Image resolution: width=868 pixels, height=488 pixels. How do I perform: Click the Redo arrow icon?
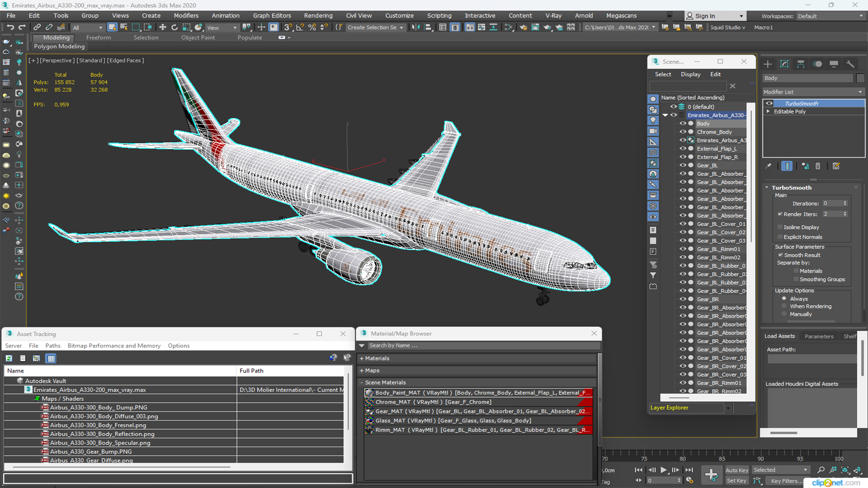(22, 28)
